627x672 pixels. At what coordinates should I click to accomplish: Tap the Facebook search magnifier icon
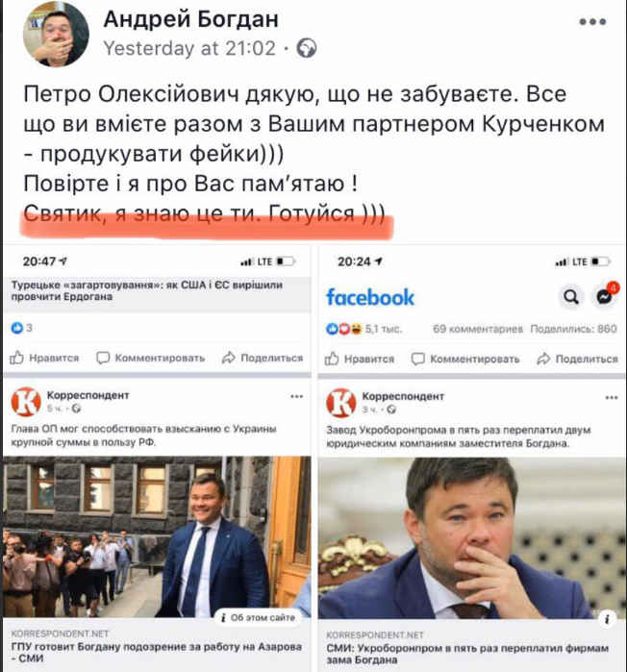click(571, 296)
